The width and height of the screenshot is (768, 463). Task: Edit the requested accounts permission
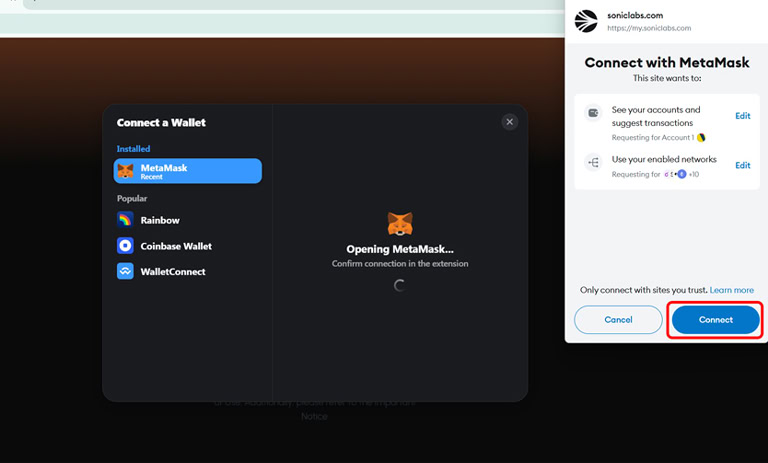742,116
